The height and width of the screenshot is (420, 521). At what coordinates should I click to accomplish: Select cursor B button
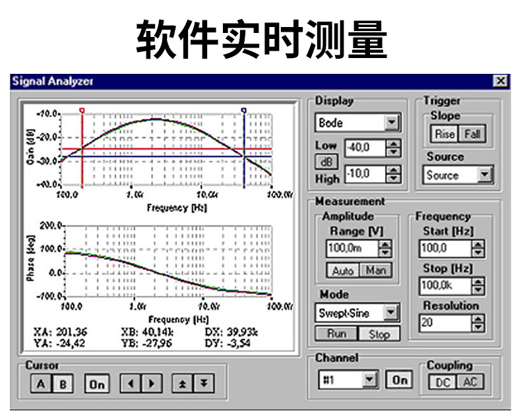click(63, 384)
